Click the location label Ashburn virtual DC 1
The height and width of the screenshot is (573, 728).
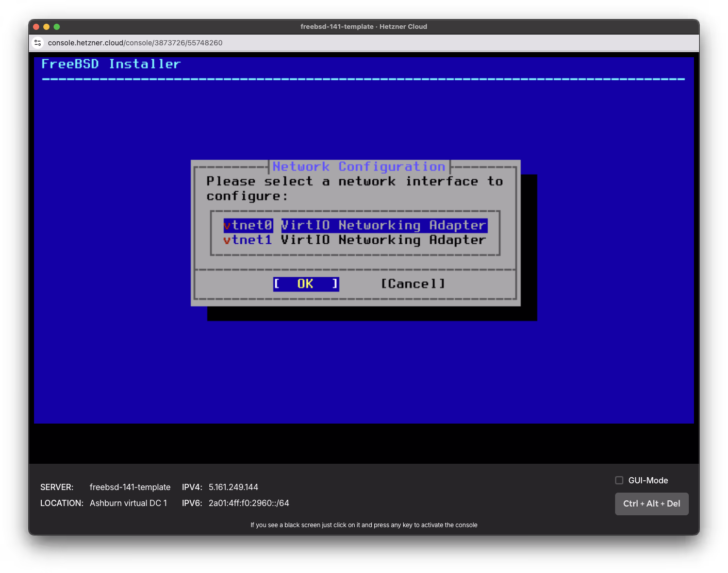[128, 503]
